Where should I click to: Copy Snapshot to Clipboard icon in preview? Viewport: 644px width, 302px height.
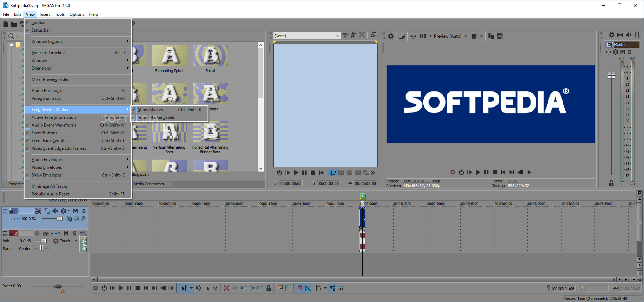(x=491, y=36)
